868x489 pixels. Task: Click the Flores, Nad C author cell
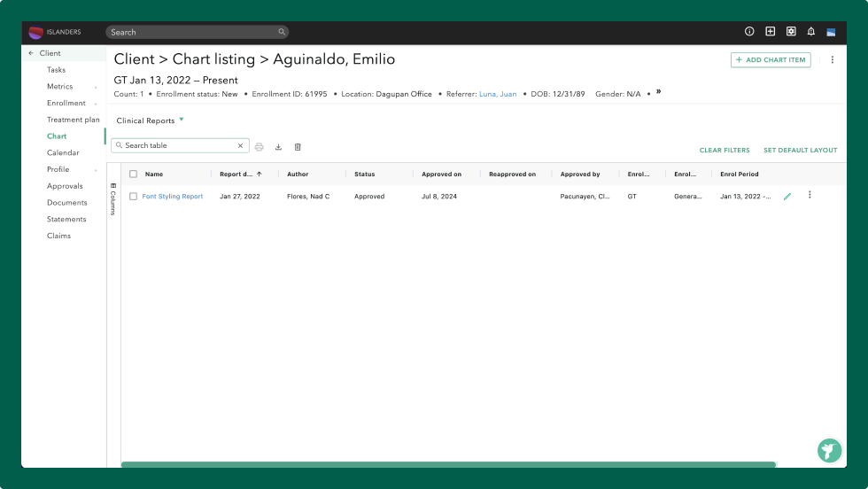click(x=308, y=196)
